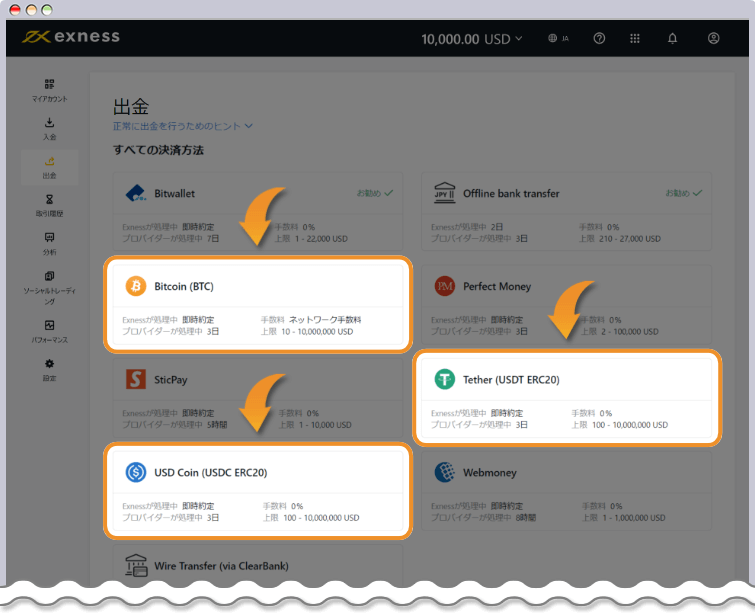Click the Exness logo in header
Screen dimensions: 755x613
click(x=71, y=38)
